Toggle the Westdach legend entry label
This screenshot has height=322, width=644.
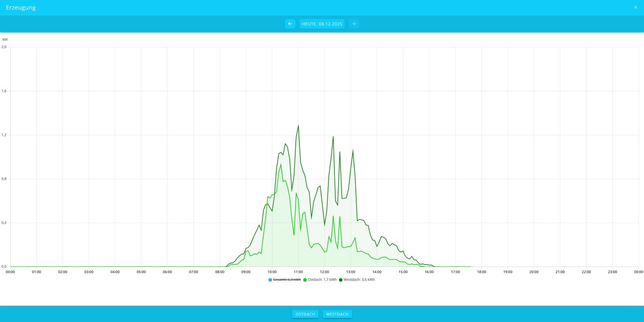[x=359, y=280]
